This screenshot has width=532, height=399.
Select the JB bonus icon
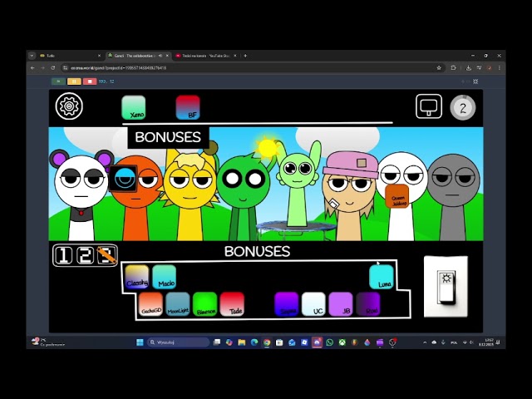tap(341, 304)
